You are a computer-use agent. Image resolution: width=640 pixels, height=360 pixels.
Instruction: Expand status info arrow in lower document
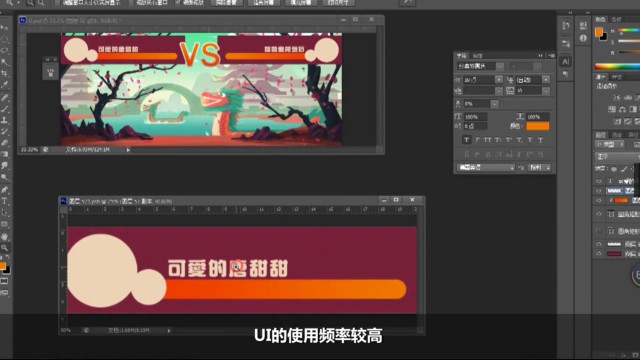tap(169, 331)
